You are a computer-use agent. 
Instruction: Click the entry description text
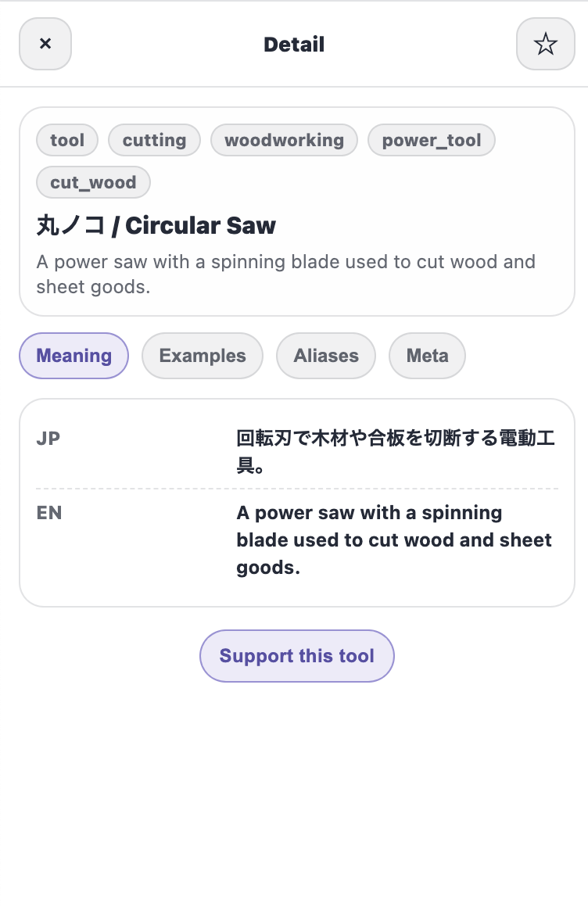285,274
